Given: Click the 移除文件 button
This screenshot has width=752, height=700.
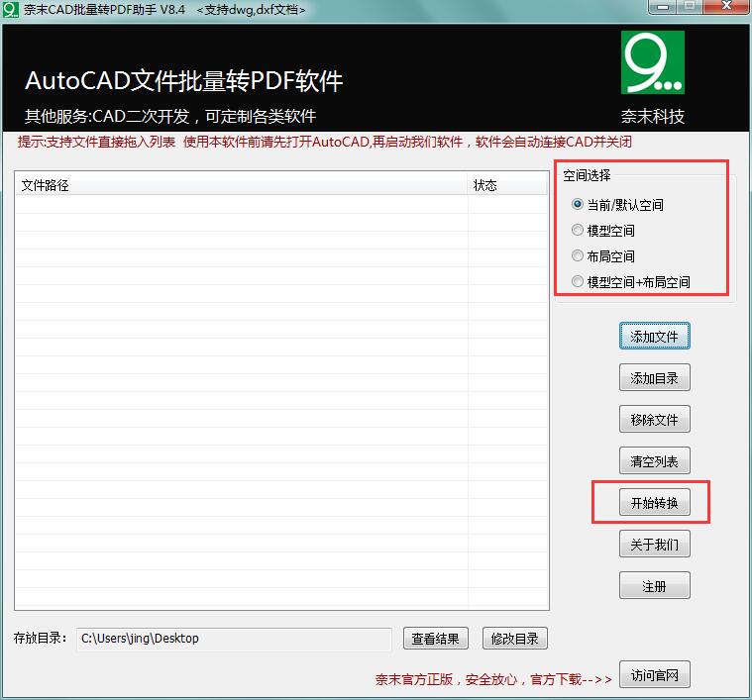Looking at the screenshot, I should click(655, 420).
